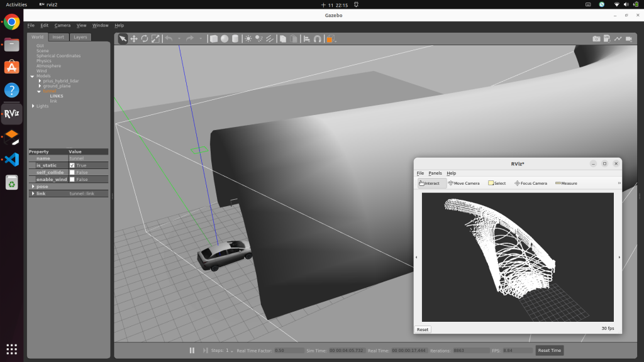The height and width of the screenshot is (362, 644).
Task: Expand RViz toolbar overflow chevron
Action: 619,183
